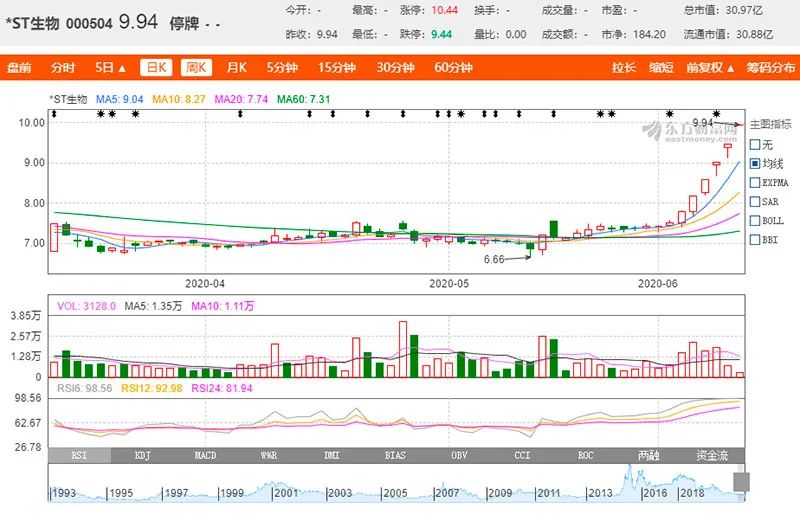
Task: Expand the 5日 dropdown arrow
Action: tap(122, 69)
